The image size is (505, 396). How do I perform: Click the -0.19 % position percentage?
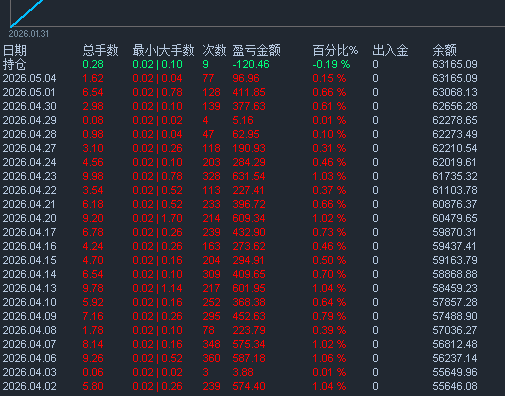pos(331,64)
